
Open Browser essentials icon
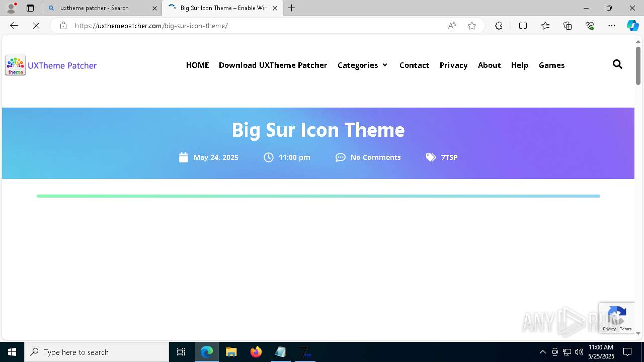[590, 26]
